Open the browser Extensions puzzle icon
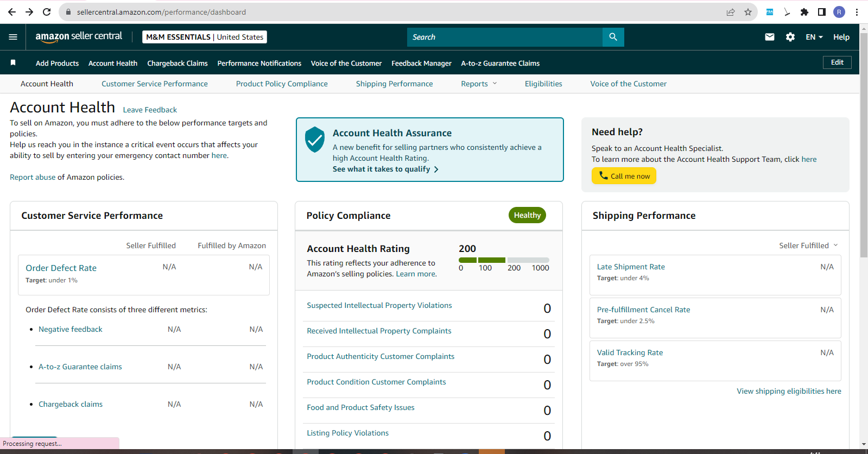 point(804,12)
